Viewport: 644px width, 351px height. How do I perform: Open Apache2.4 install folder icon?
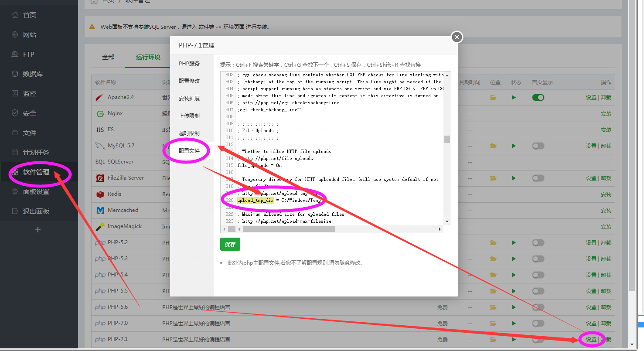coord(493,97)
